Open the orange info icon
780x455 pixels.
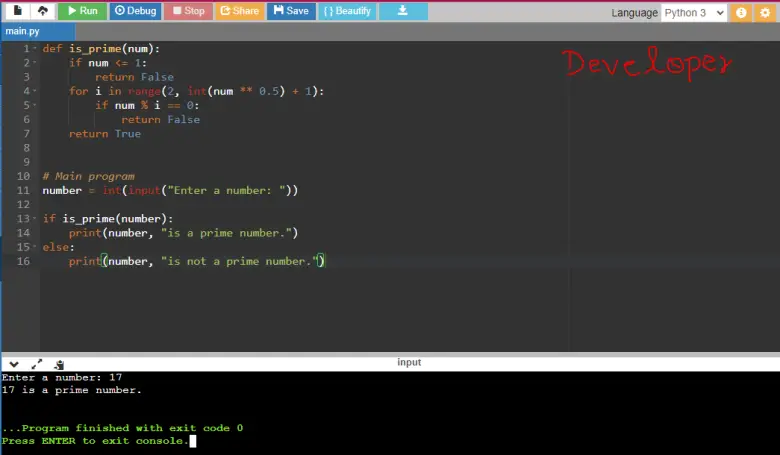click(x=741, y=12)
